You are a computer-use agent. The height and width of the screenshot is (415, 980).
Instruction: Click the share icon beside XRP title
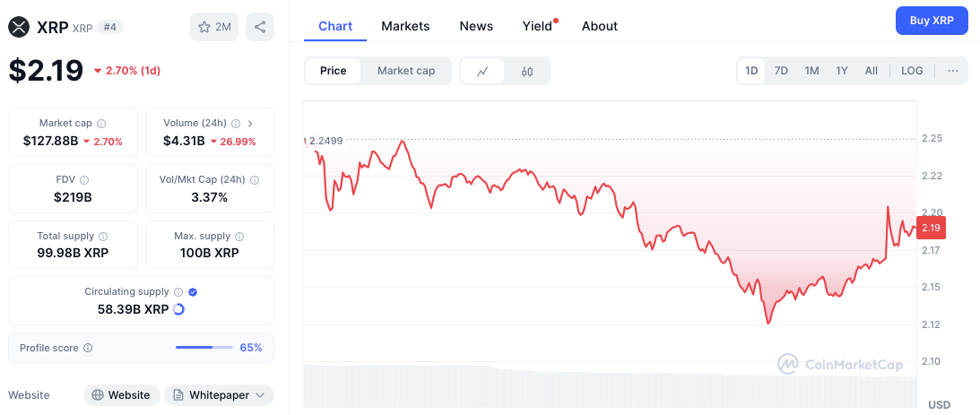(x=260, y=27)
